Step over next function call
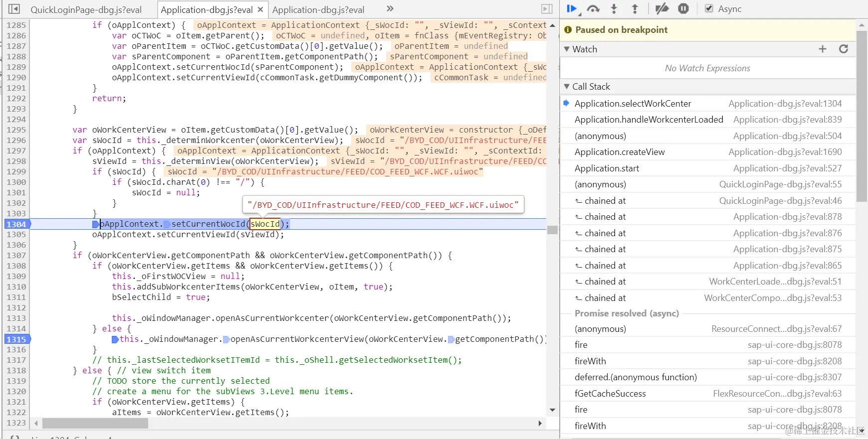The image size is (868, 439). 593,9
